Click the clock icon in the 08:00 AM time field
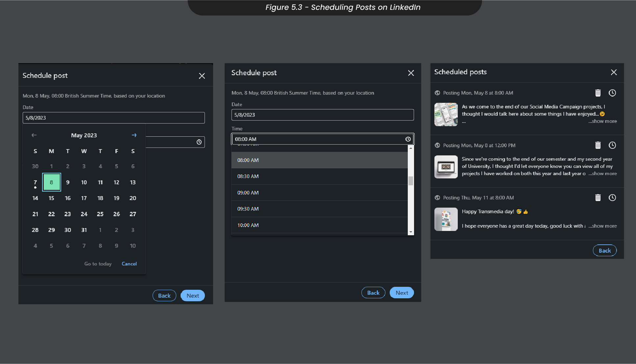 pyautogui.click(x=408, y=139)
